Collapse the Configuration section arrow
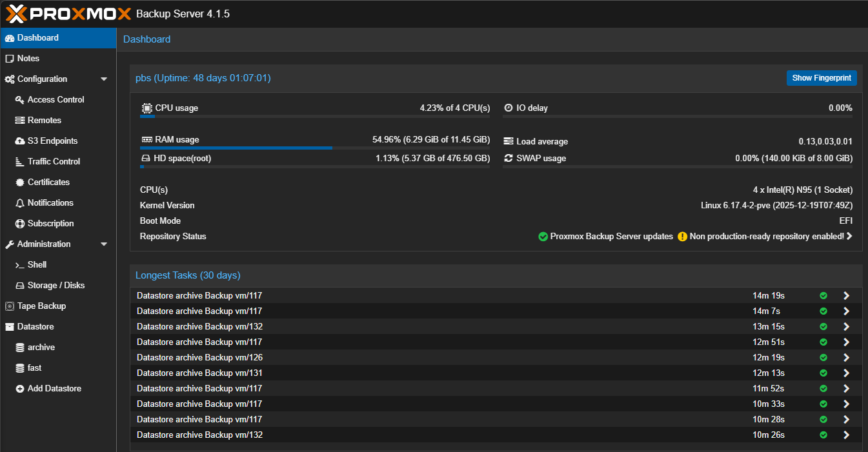 pos(104,79)
